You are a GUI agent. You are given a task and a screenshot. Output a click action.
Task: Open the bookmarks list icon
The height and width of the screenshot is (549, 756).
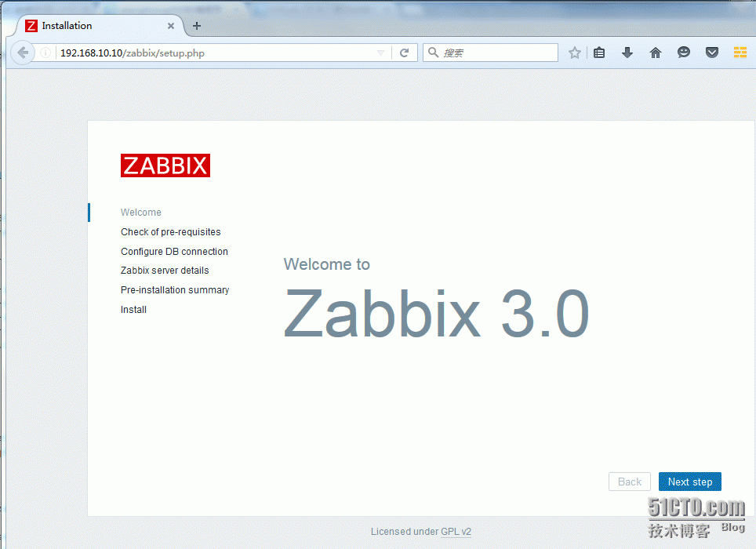coord(599,53)
